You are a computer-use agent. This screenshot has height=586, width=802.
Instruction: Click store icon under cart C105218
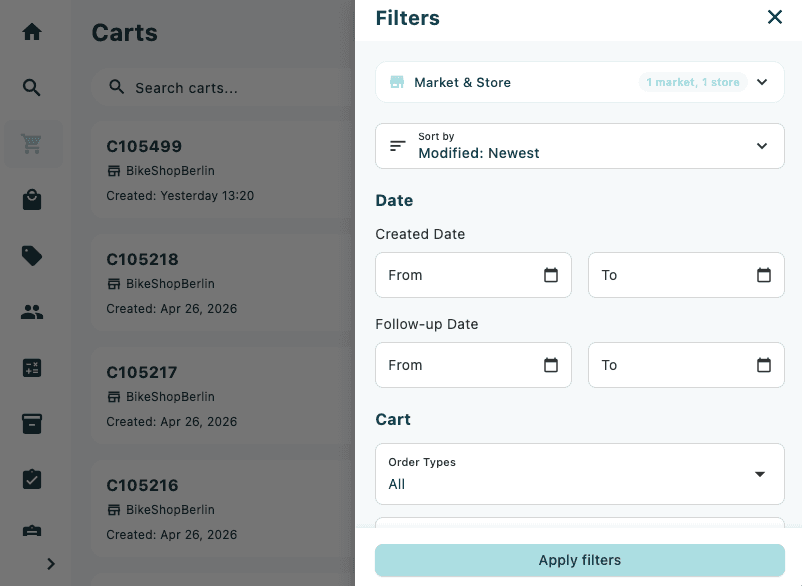[x=114, y=284]
